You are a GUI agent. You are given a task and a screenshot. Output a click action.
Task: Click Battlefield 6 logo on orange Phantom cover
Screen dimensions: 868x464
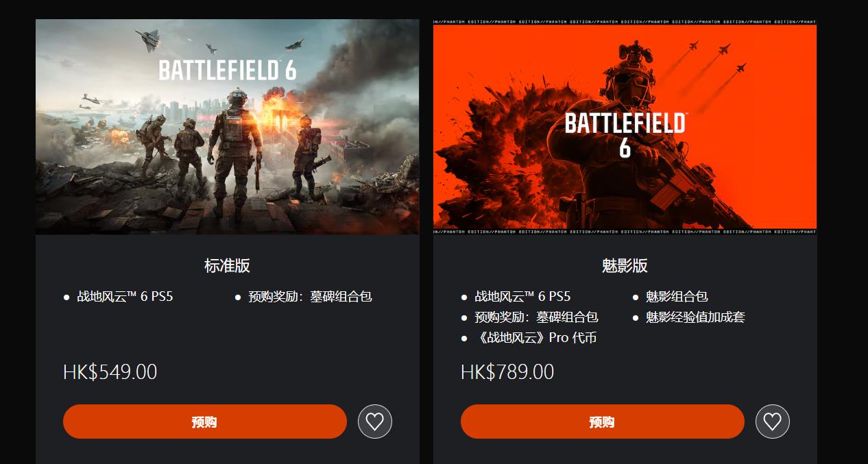click(x=625, y=133)
